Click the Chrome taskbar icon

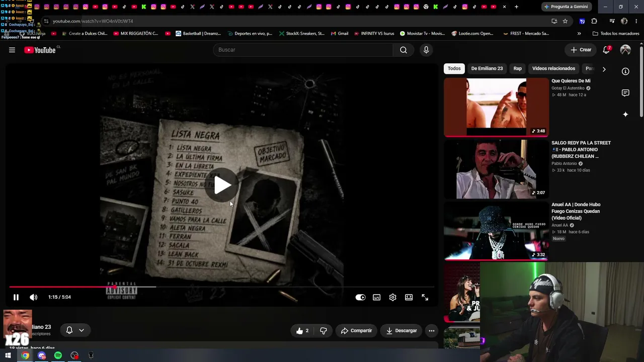pyautogui.click(x=25, y=355)
